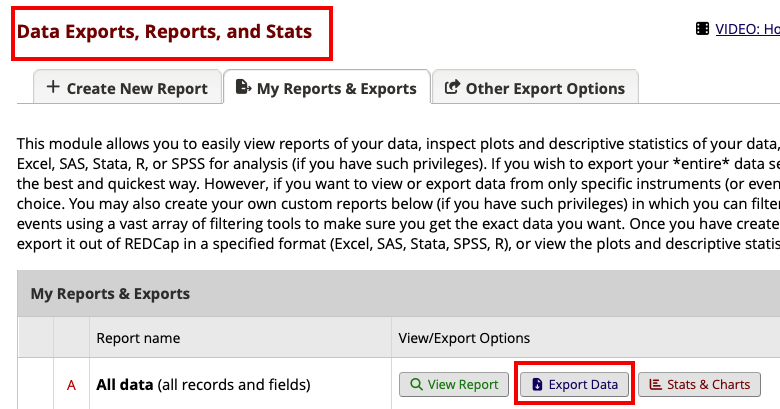The height and width of the screenshot is (409, 780).
Task: Click the red letter A row label
Action: tap(71, 385)
